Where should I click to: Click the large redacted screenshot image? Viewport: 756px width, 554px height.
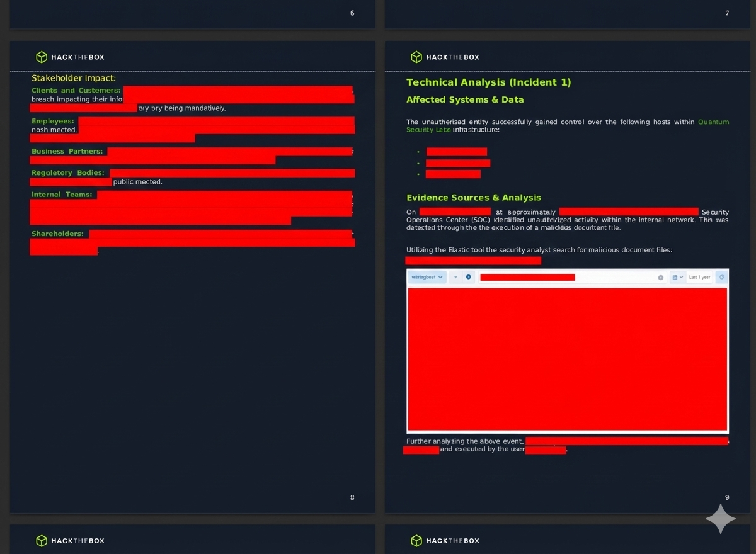coord(567,359)
